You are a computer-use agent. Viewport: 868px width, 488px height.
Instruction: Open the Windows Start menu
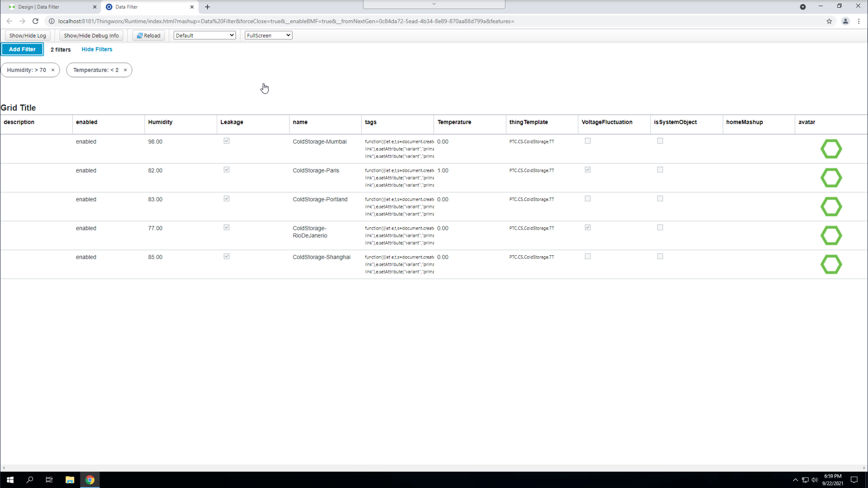(x=10, y=480)
